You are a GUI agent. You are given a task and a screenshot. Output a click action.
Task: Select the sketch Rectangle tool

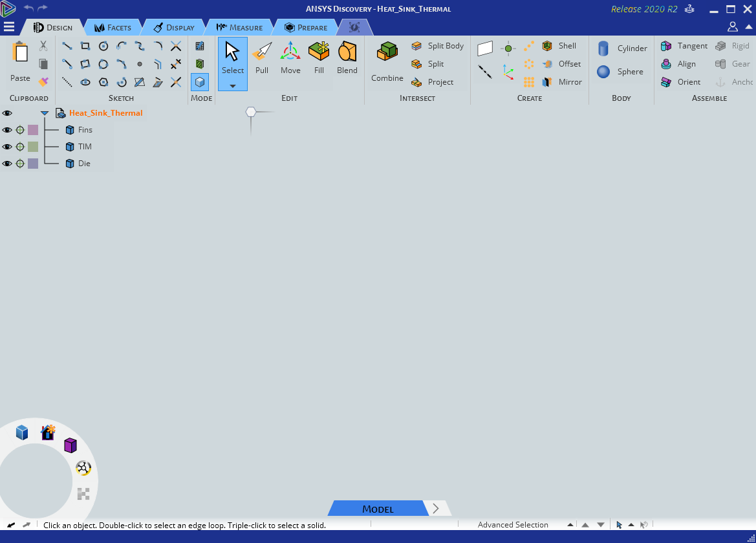[85, 46]
